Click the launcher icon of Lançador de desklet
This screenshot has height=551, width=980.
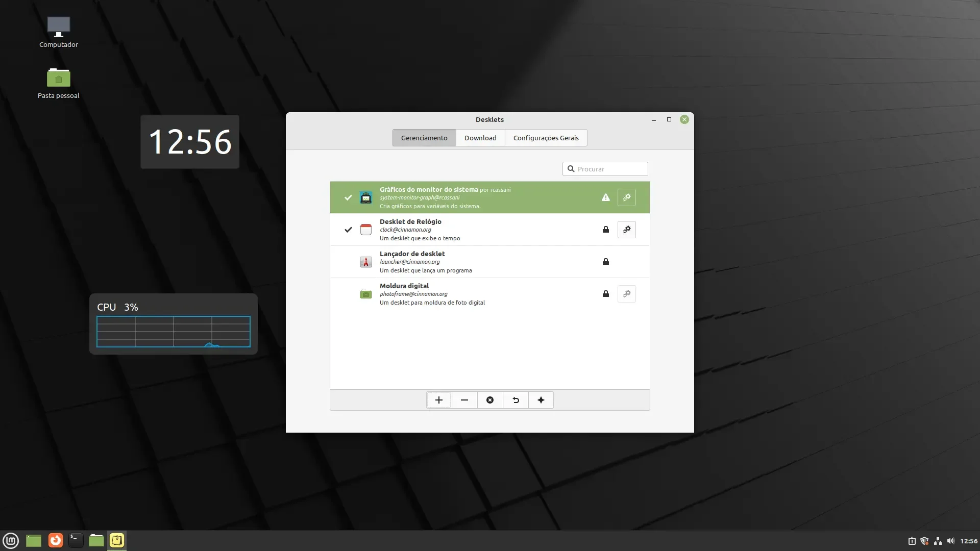(x=366, y=262)
